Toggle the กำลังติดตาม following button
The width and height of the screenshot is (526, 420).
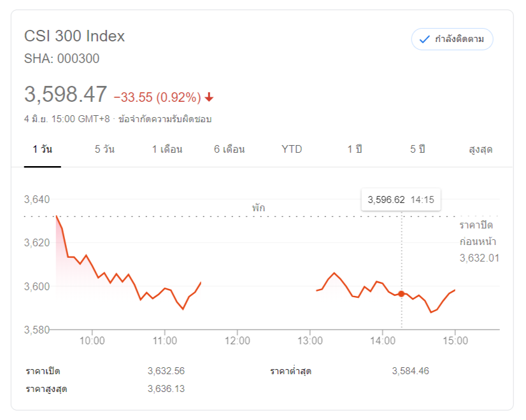(452, 39)
